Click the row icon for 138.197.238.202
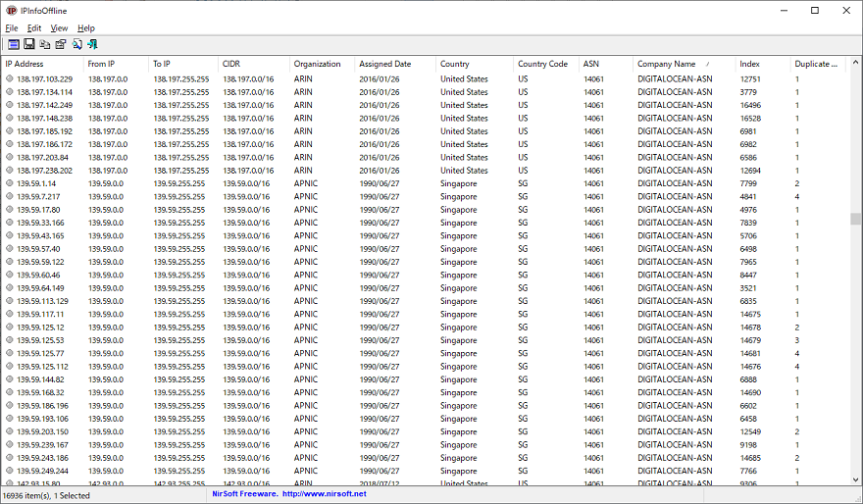Viewport: 863px width, 504px height. 10,171
